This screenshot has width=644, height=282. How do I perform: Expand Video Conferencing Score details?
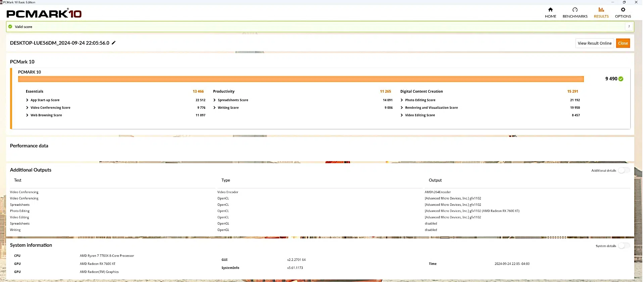pyautogui.click(x=27, y=108)
